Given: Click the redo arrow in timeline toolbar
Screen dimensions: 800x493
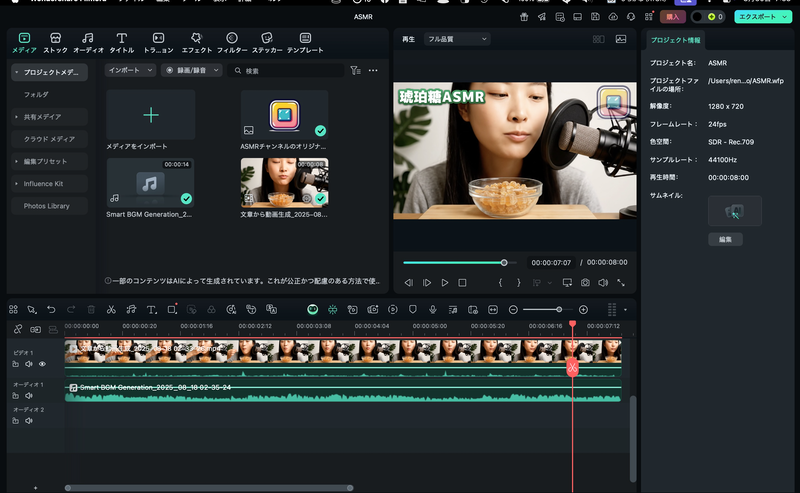Looking at the screenshot, I should [71, 309].
